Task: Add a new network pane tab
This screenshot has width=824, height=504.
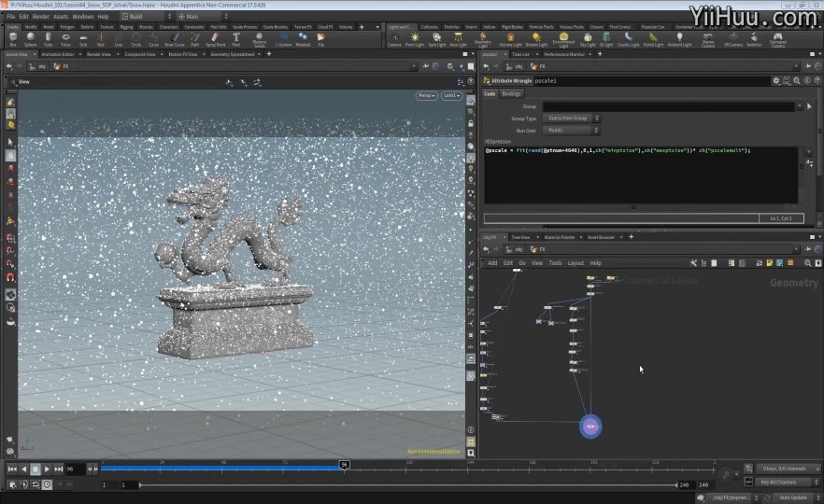Action: click(632, 237)
